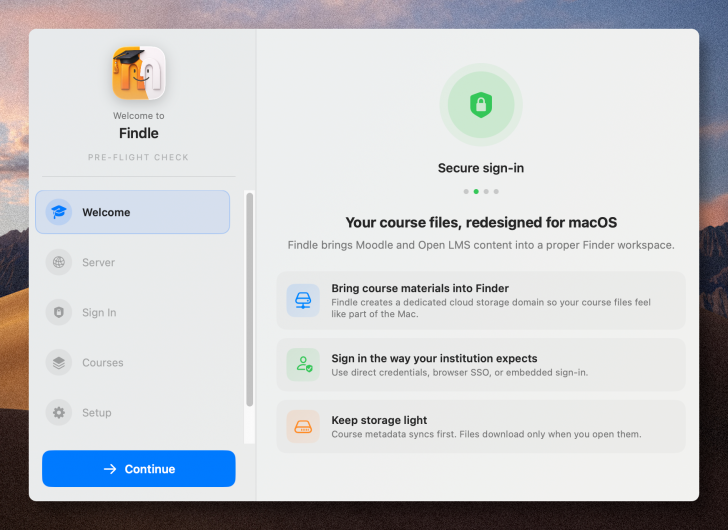
Task: Click "Sign in the way your institution expects"
Action: click(x=434, y=358)
